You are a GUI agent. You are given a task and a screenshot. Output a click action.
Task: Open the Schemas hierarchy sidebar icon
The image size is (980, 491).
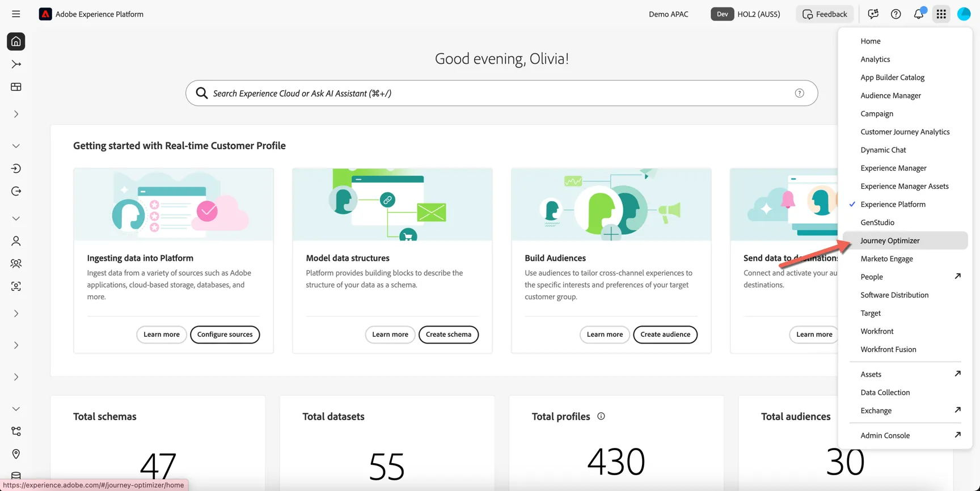tap(16, 431)
